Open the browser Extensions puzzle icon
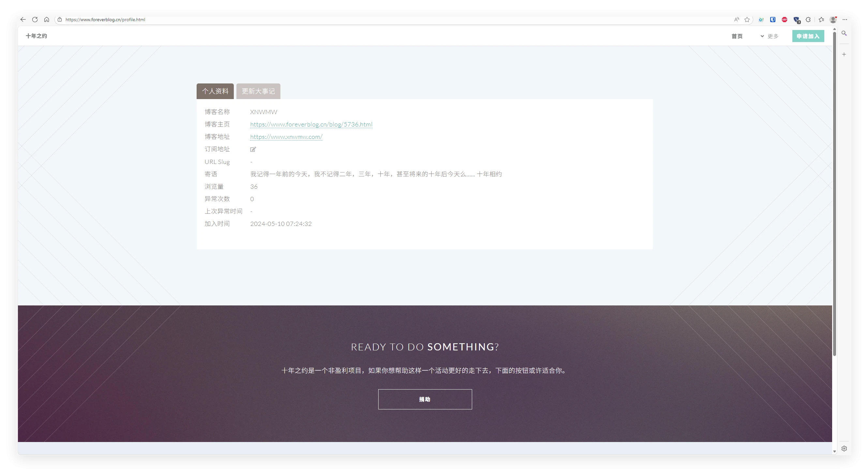868x472 pixels. [808, 20]
